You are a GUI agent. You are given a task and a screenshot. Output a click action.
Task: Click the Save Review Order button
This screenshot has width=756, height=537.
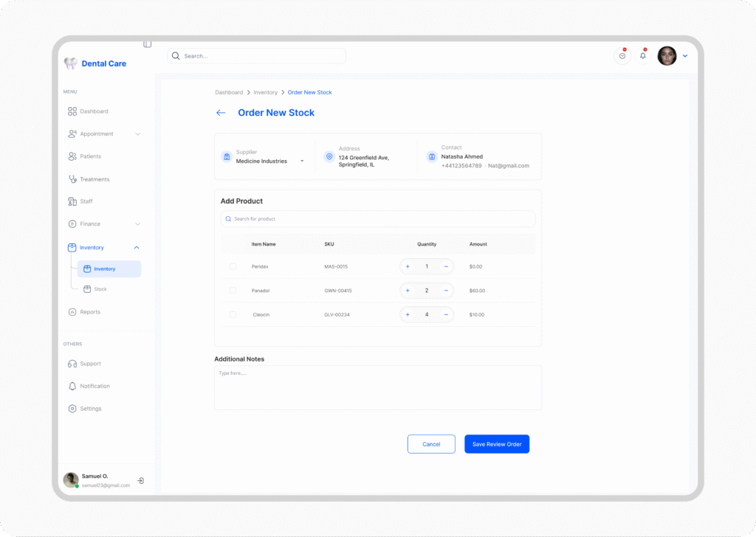pos(497,444)
